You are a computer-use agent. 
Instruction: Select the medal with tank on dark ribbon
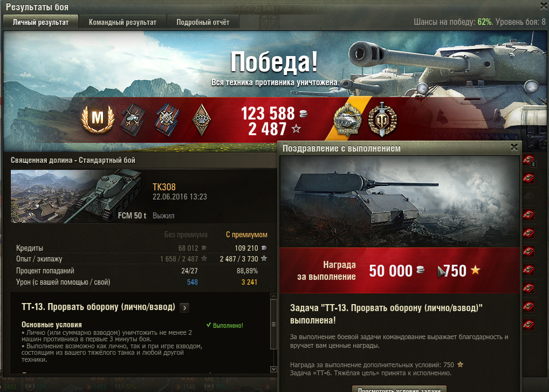coord(133,120)
